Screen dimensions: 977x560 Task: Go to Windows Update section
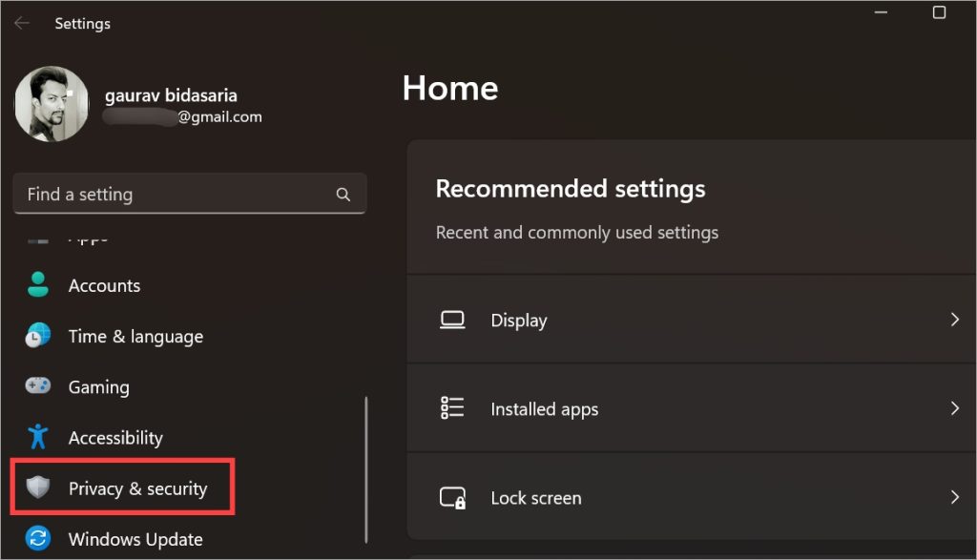click(x=135, y=539)
